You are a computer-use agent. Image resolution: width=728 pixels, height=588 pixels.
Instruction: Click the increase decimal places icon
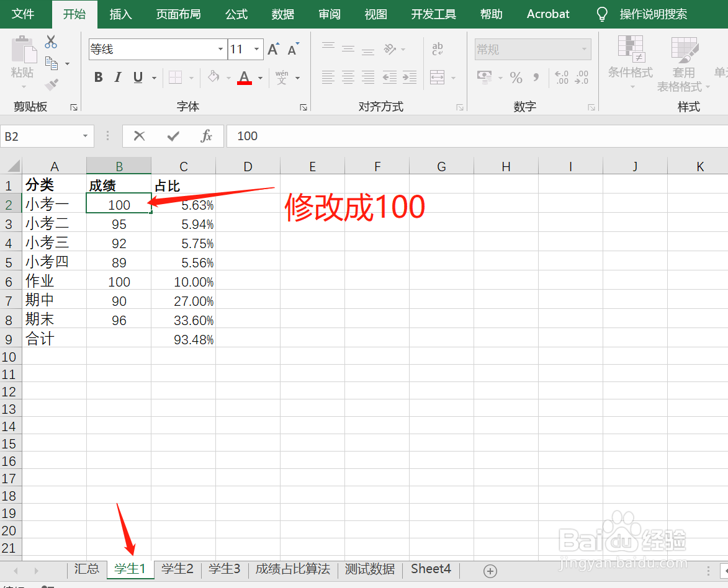tap(562, 78)
